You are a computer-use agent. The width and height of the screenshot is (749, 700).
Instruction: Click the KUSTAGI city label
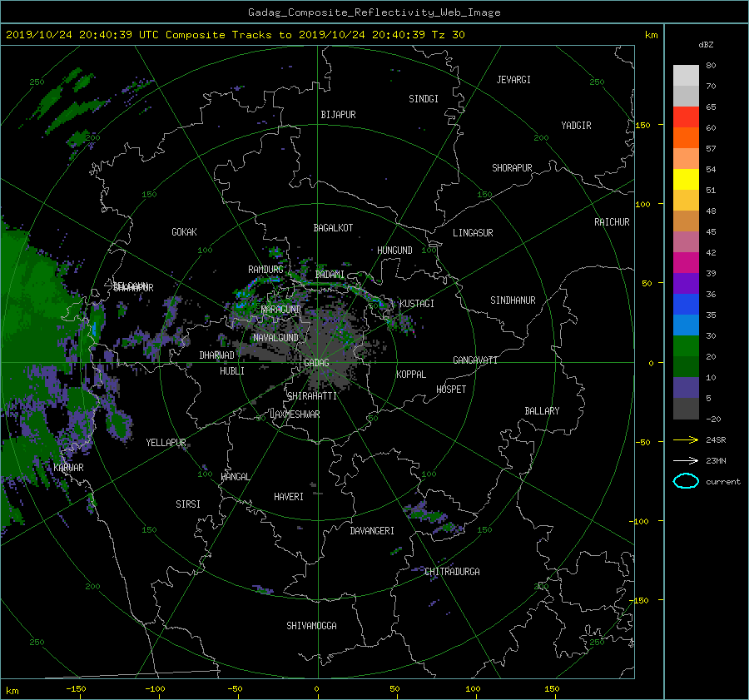[417, 304]
